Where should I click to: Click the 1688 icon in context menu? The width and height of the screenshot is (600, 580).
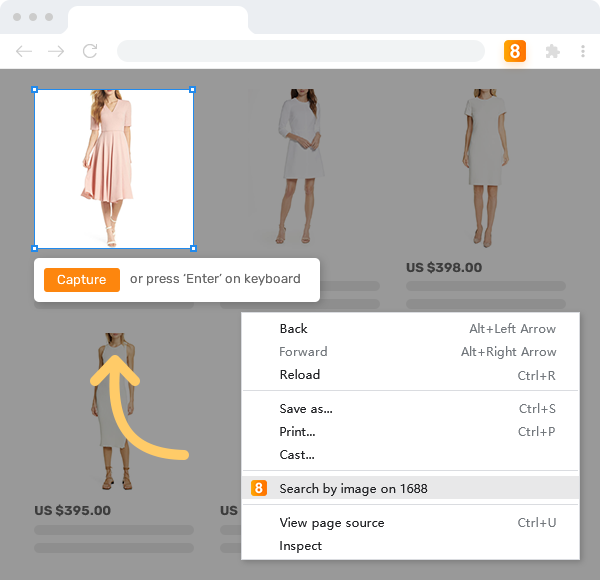point(259,488)
